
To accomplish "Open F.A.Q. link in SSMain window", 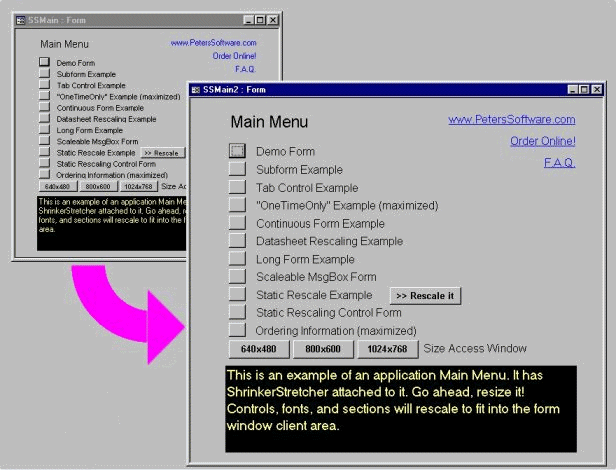I will pos(246,70).
